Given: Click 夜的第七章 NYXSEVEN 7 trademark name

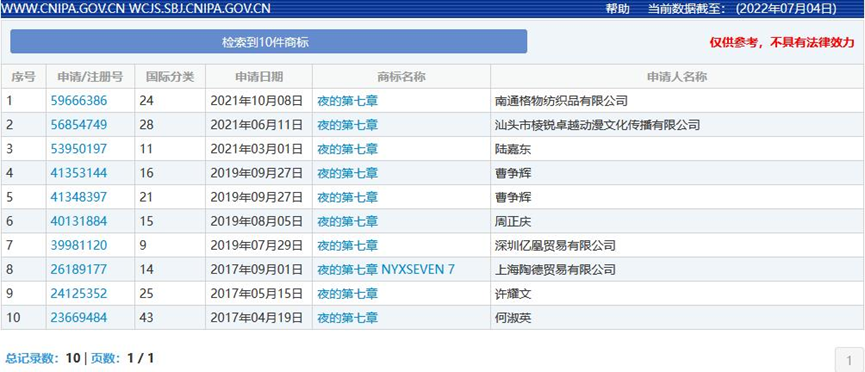Looking at the screenshot, I should pyautogui.click(x=386, y=269).
